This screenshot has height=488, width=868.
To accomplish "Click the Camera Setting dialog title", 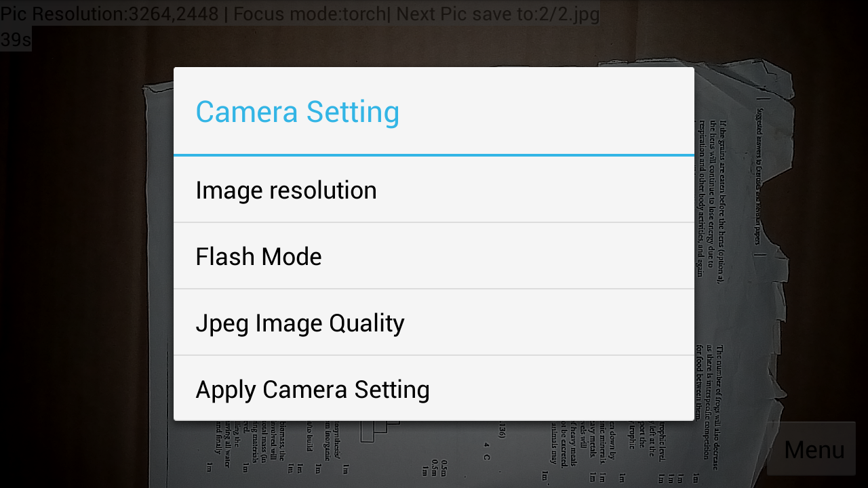I will 297,112.
